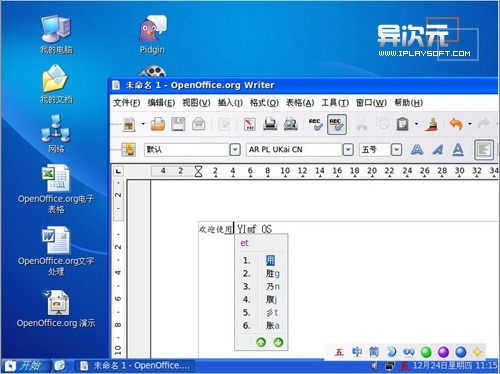Open the Undo history dropdown arrow
Image resolution: width=500 pixels, height=374 pixels.
coord(470,124)
